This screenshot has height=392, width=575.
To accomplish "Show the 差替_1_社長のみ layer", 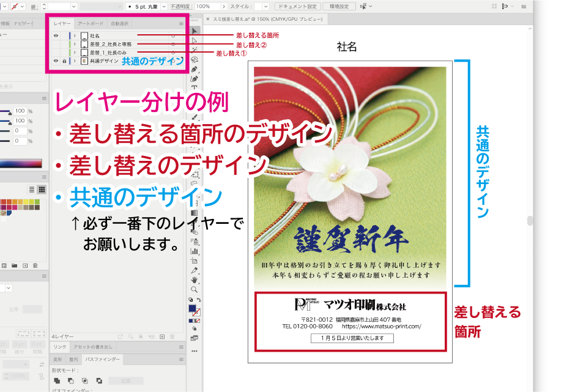I will [56, 53].
